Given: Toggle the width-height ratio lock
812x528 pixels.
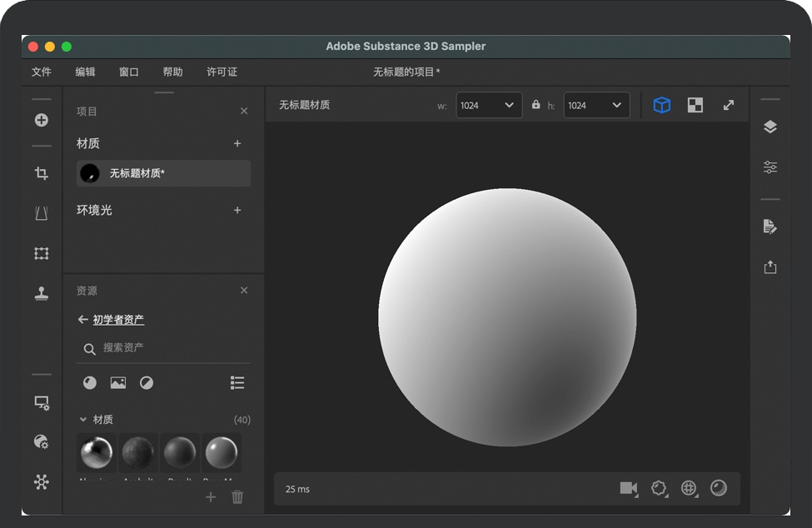Looking at the screenshot, I should (x=536, y=105).
